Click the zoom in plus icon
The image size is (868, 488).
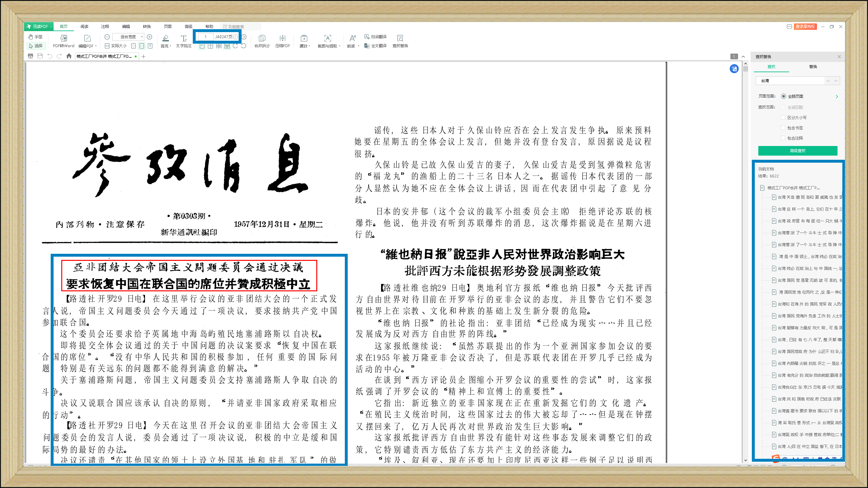149,37
